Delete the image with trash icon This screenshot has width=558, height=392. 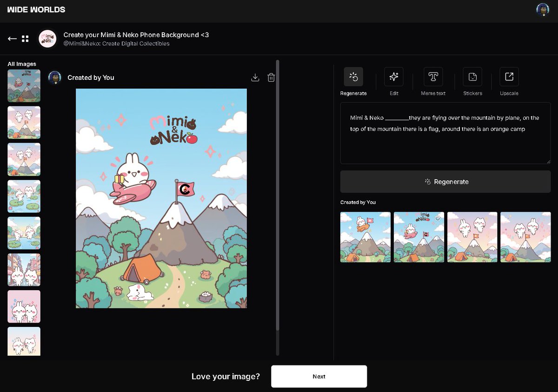point(271,78)
